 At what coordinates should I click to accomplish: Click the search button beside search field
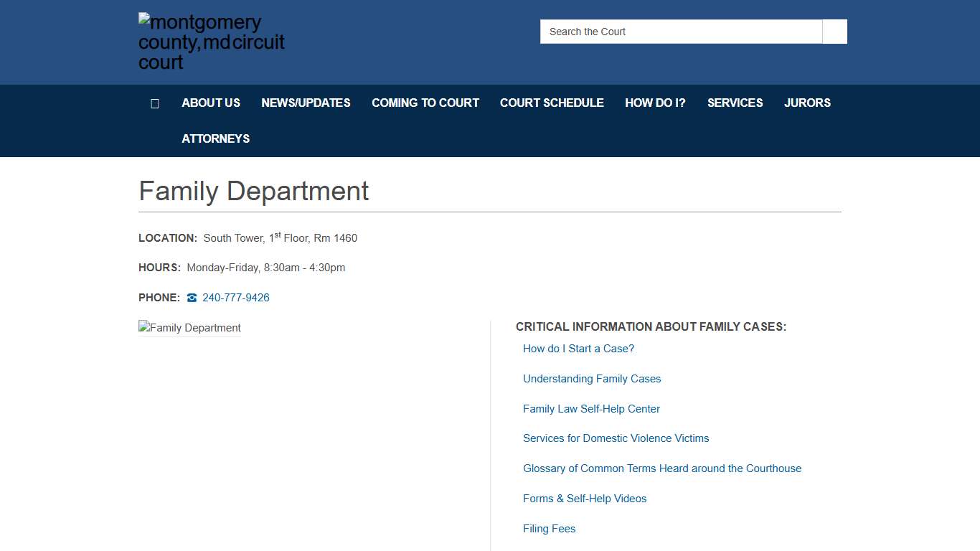coord(834,32)
